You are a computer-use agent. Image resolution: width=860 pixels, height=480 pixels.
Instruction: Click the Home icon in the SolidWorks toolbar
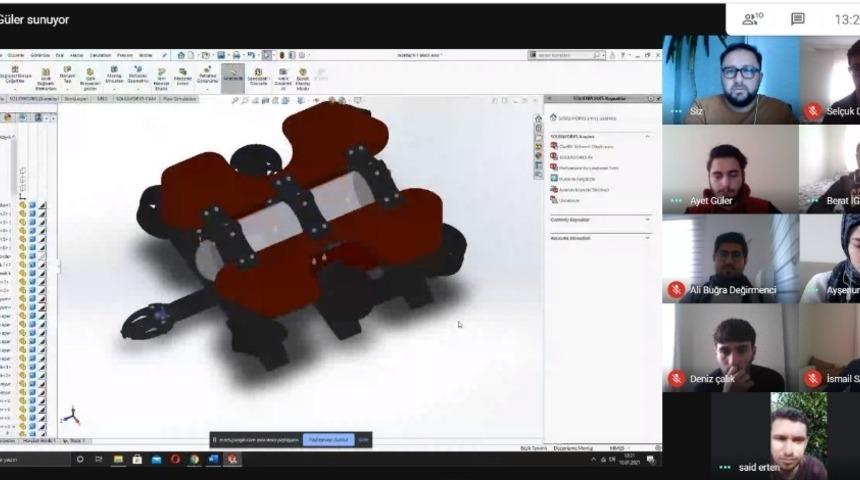180,55
